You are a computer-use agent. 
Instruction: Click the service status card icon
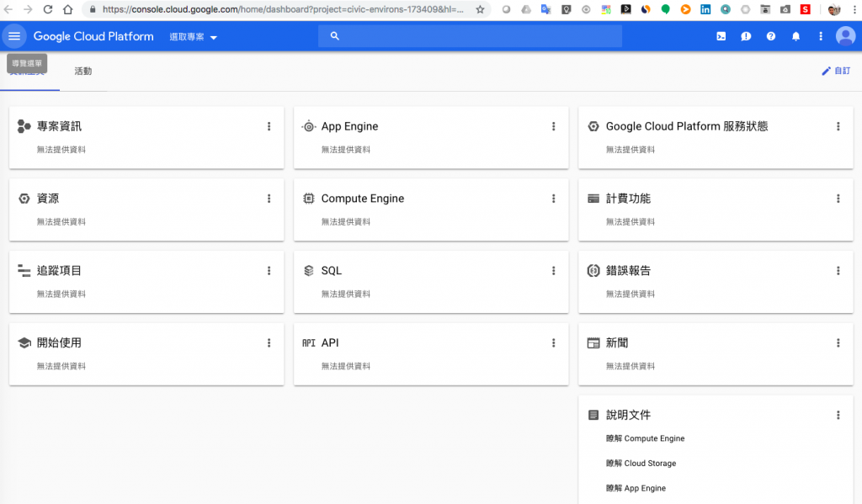click(593, 126)
